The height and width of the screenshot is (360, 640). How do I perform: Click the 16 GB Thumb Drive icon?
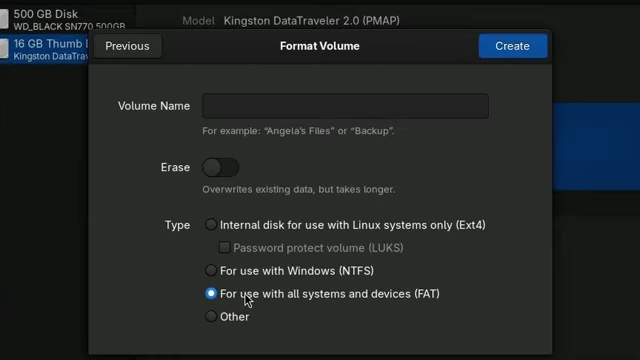pyautogui.click(x=4, y=49)
